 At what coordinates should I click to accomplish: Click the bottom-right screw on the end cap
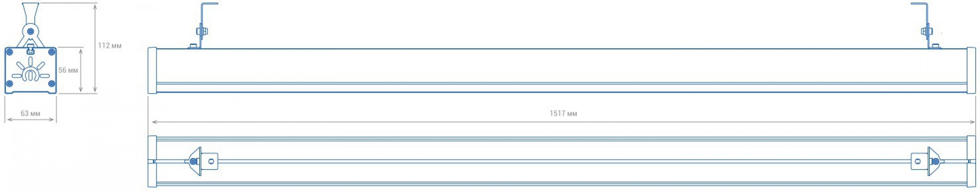coord(52,83)
